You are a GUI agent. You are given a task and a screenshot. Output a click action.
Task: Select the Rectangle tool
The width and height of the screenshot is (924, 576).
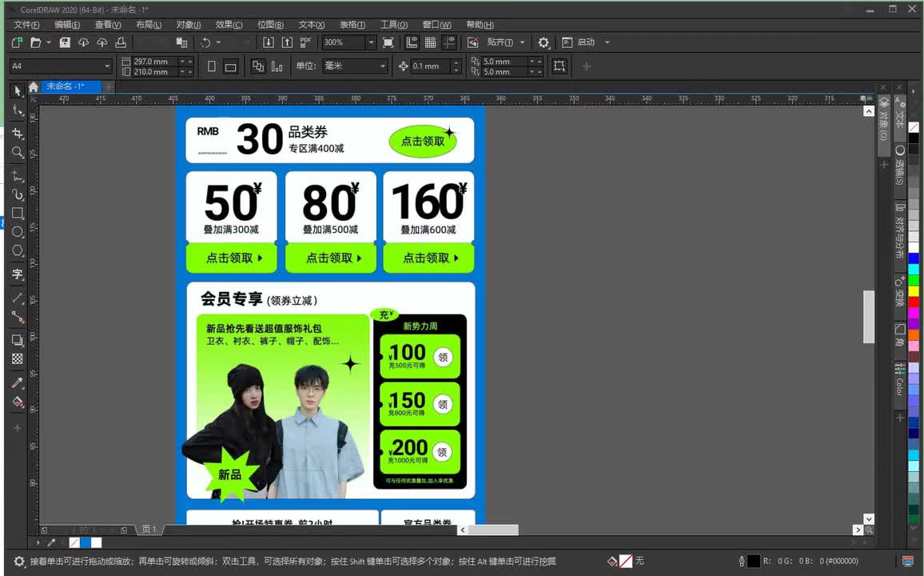tap(18, 213)
